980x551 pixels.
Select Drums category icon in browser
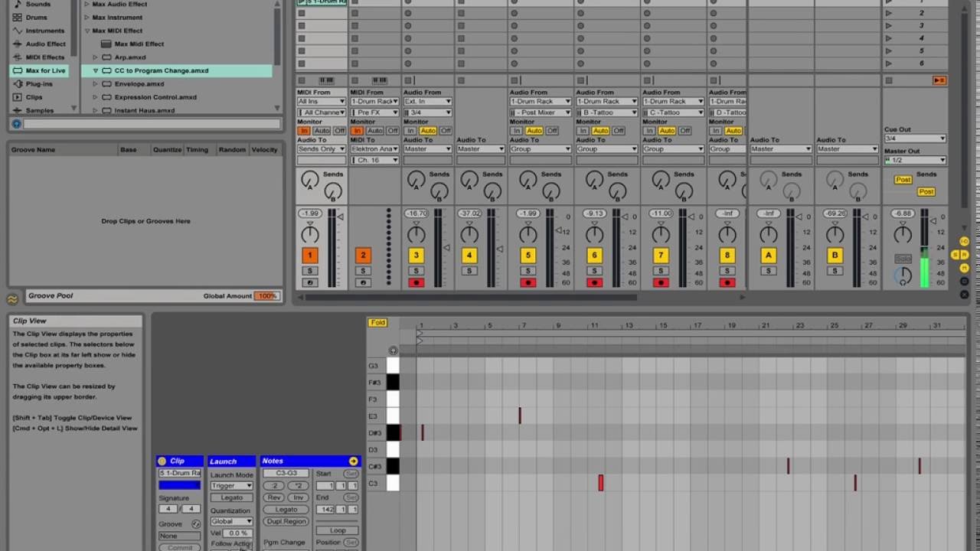(x=16, y=17)
